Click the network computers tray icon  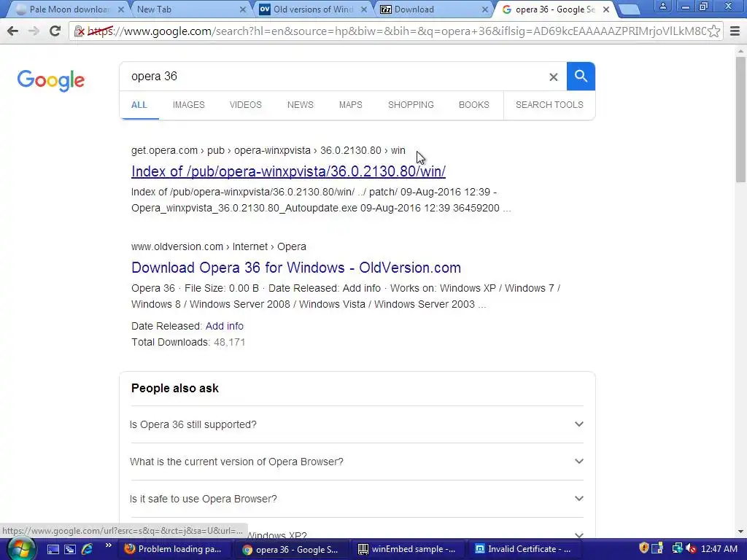click(x=677, y=549)
